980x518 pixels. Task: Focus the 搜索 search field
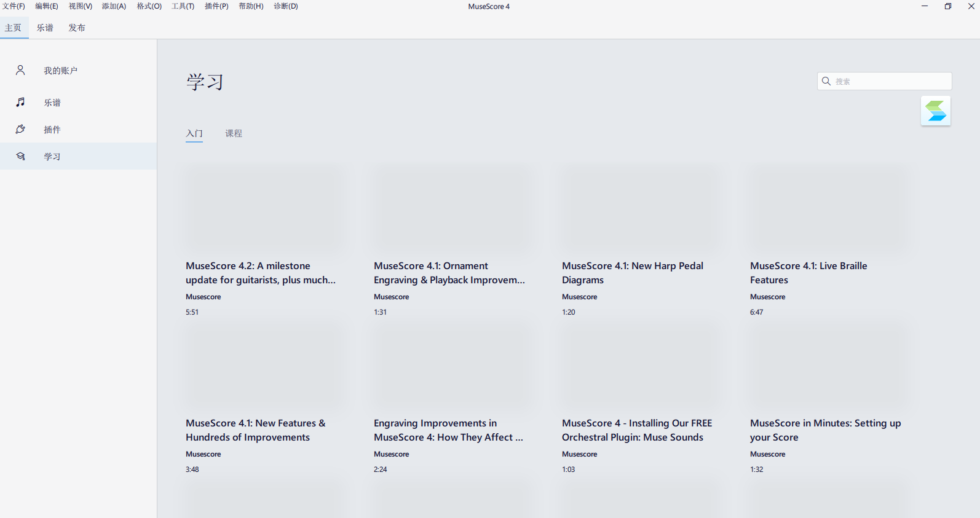pyautogui.click(x=890, y=81)
